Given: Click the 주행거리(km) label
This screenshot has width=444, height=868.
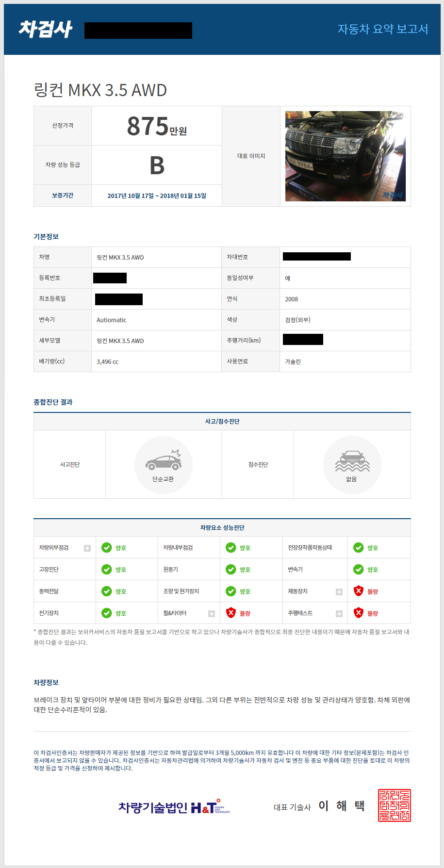Looking at the screenshot, I should (244, 341).
